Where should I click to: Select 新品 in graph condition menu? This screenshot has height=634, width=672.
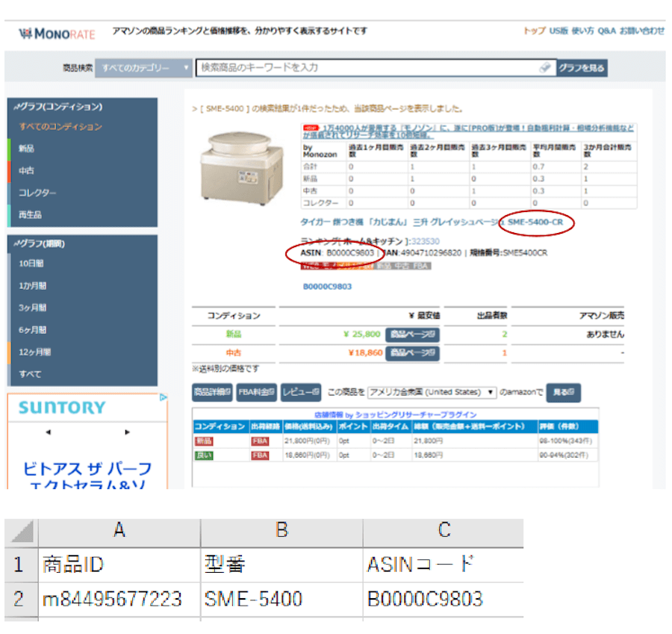[x=26, y=149]
